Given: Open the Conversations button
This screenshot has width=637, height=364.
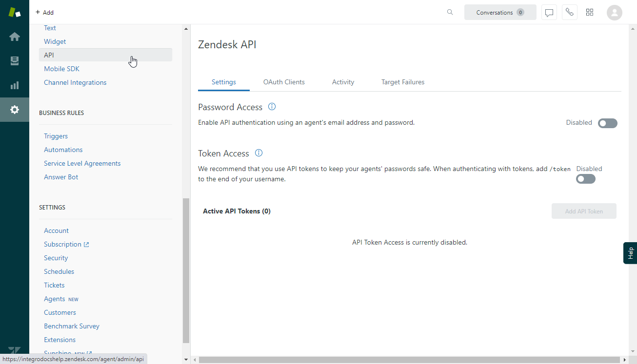Looking at the screenshot, I should click(500, 12).
